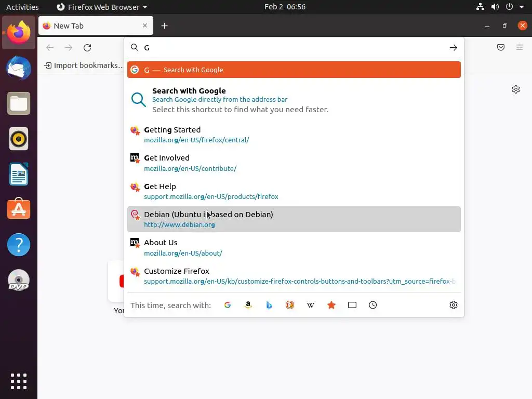Restrict search to bookmarks star icon
The width and height of the screenshot is (532, 399).
coord(331,305)
